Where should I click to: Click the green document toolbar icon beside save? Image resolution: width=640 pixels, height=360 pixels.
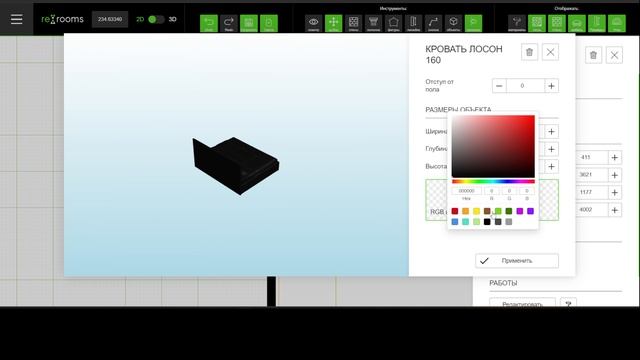[269, 23]
